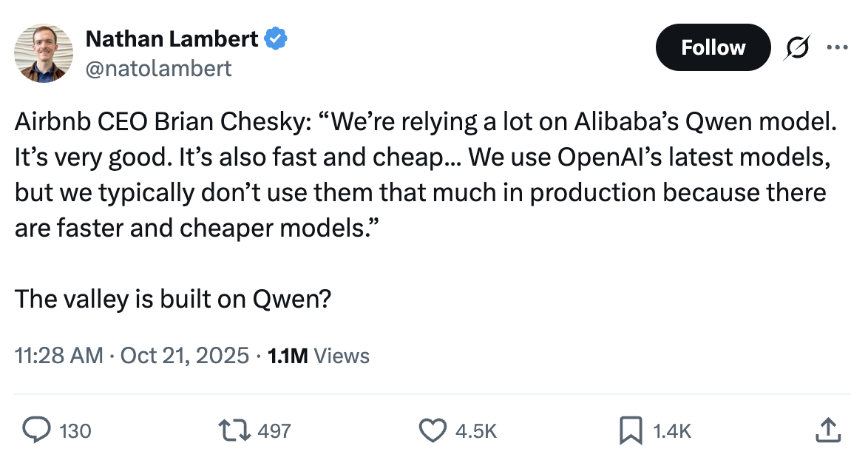
Task: Click the blue verified badge
Action: (276, 38)
